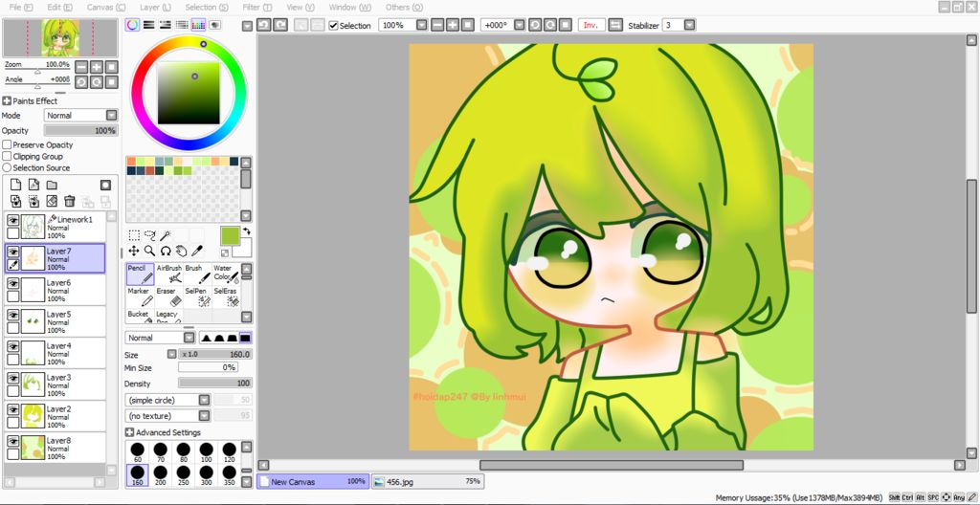Select the Legacy Pen tool
The width and height of the screenshot is (980, 505).
tap(169, 317)
